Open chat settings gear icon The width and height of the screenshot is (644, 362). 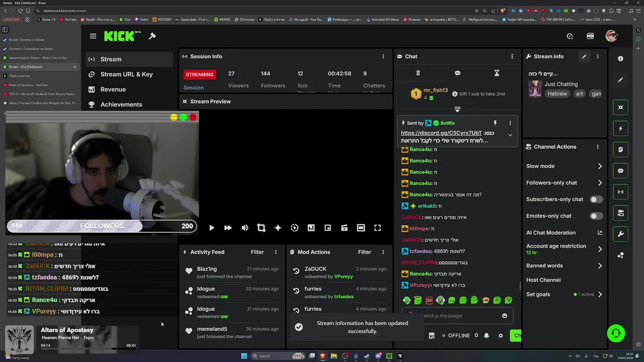501,335
